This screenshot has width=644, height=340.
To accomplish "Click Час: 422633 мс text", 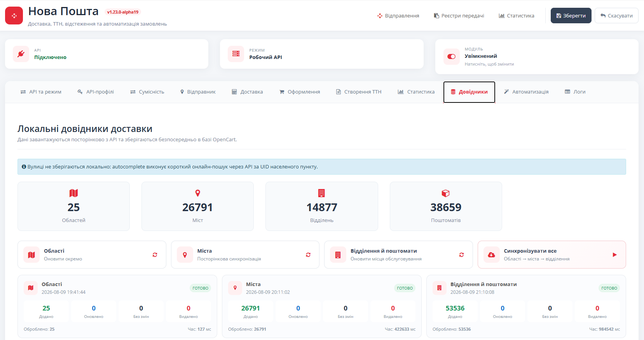I will pos(400,329).
